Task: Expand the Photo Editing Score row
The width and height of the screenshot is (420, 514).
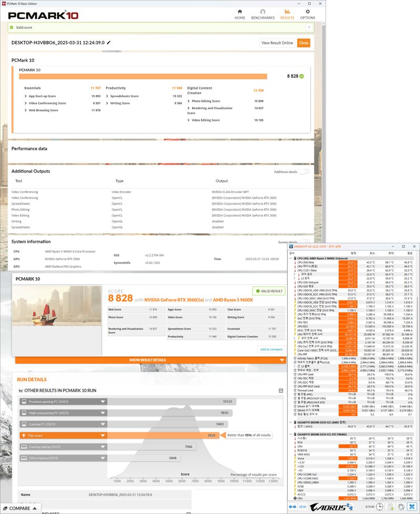Action: (x=188, y=101)
